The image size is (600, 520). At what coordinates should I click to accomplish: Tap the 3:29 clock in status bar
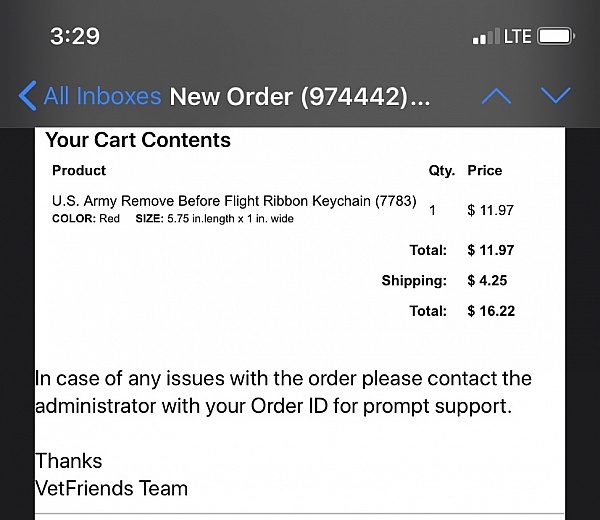coord(75,37)
